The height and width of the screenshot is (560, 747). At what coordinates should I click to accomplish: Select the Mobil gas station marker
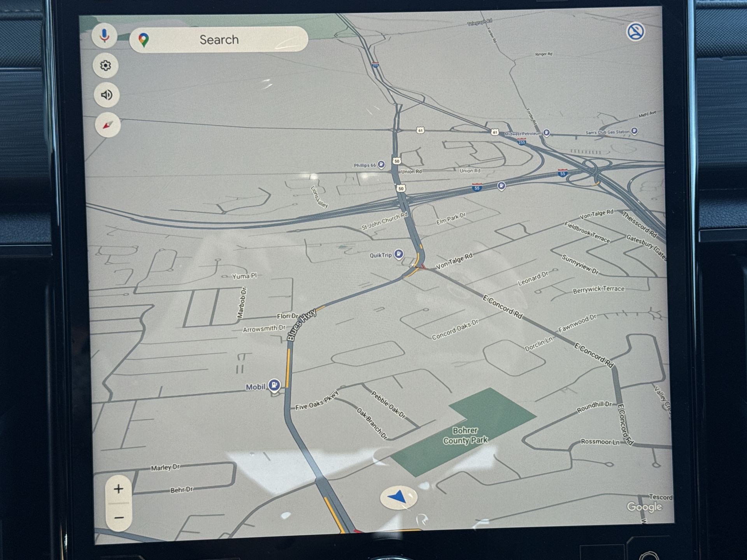tap(275, 385)
